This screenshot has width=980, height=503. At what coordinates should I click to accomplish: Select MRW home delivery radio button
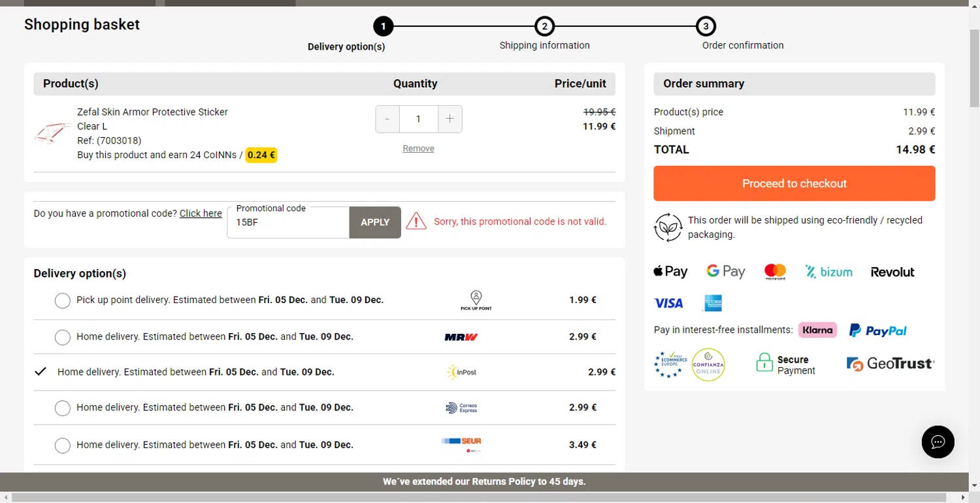click(62, 337)
